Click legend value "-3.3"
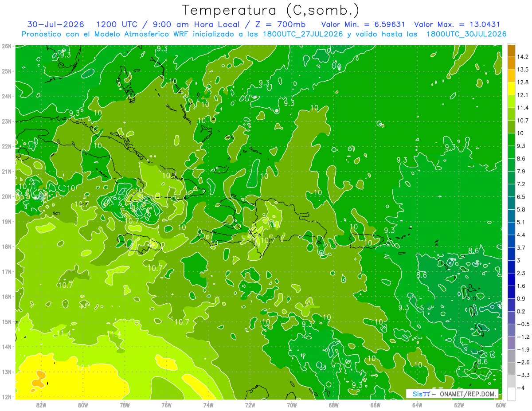Image resolution: width=532 pixels, height=411 pixels. click(x=523, y=375)
